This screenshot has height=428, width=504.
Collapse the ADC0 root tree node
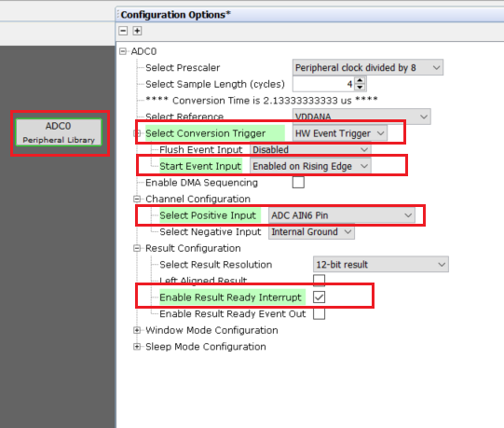(122, 51)
